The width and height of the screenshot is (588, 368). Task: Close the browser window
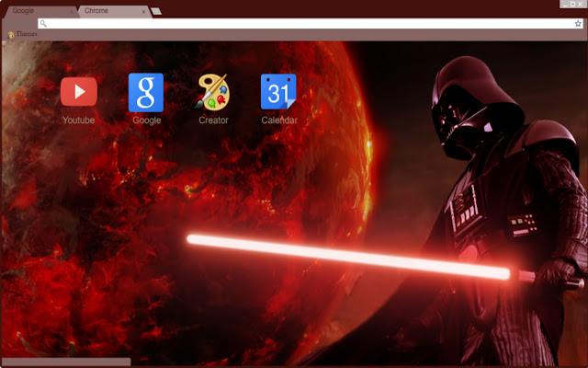pyautogui.click(x=581, y=4)
